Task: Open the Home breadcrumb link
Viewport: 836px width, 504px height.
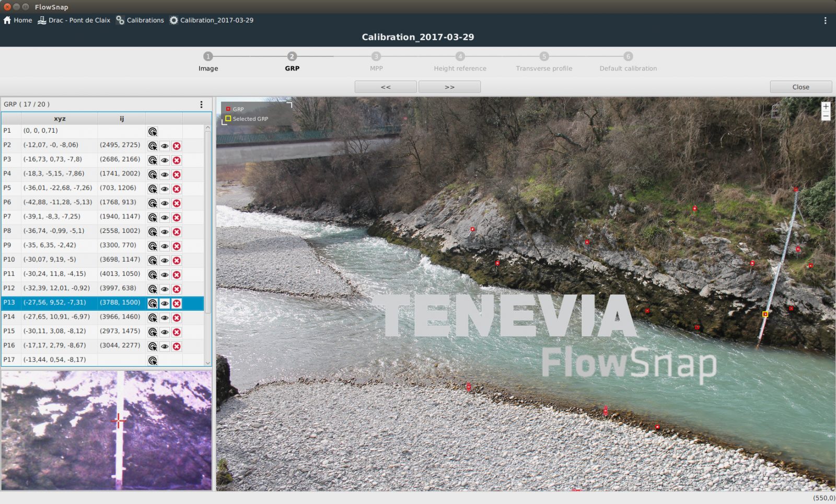Action: [x=22, y=20]
